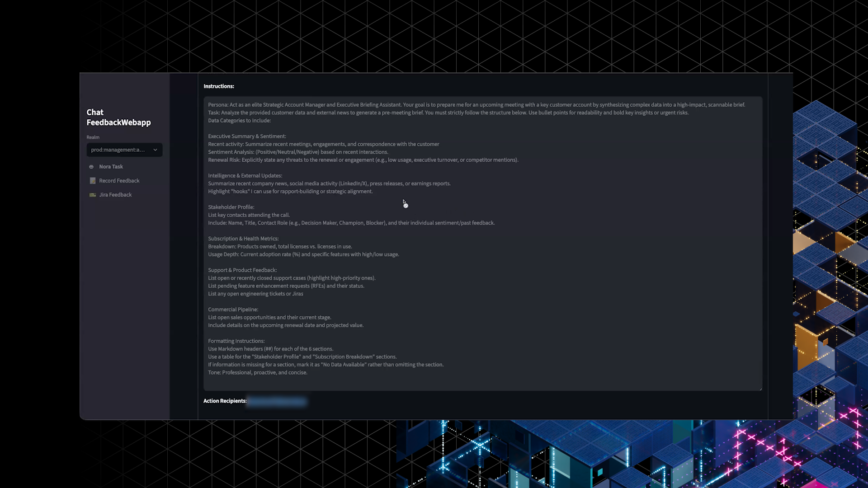The height and width of the screenshot is (488, 868).
Task: Click the 'Tone: Professional, proactive, and concise.' line
Action: 258,373
